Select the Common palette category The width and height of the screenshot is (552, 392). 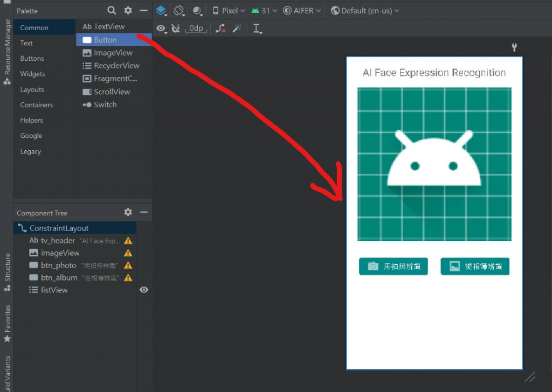coord(44,28)
